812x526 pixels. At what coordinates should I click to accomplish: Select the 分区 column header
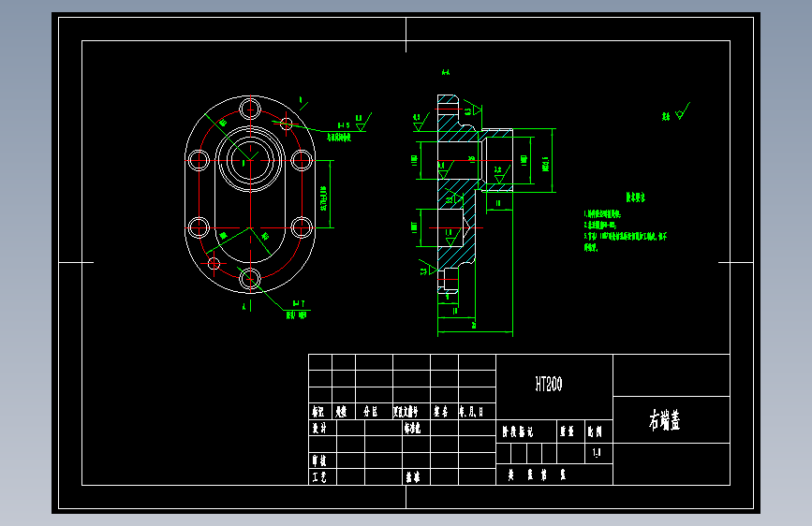click(x=370, y=412)
